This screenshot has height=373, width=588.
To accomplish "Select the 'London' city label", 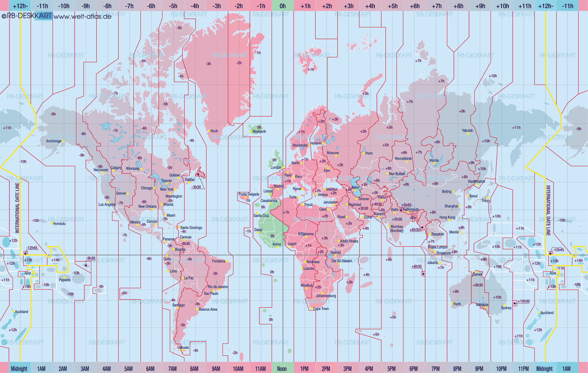I will (276, 167).
